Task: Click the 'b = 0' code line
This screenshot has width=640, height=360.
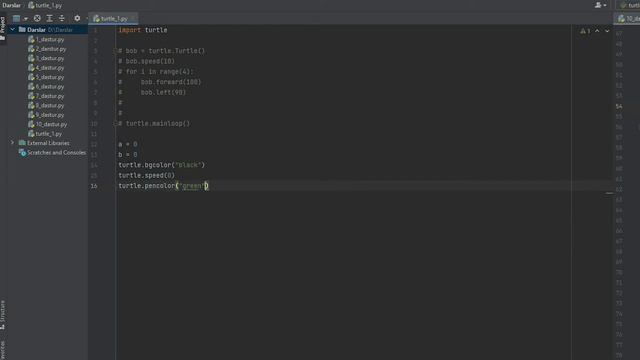Action: click(x=128, y=155)
